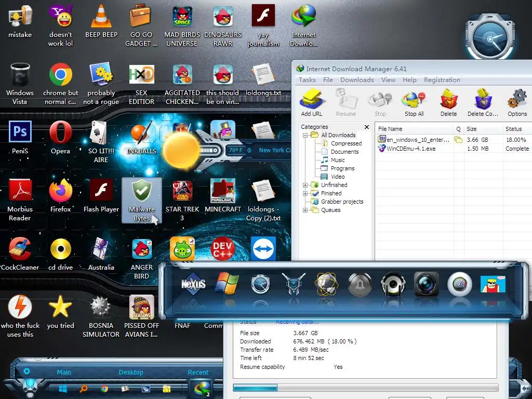Click the globe icon on dock
The height and width of the screenshot is (399, 532).
(326, 284)
